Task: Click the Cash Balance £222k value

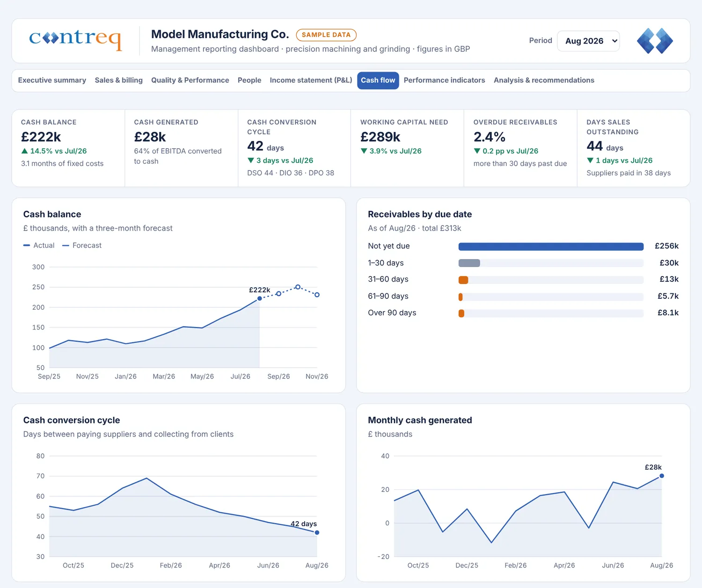Action: pyautogui.click(x=41, y=137)
